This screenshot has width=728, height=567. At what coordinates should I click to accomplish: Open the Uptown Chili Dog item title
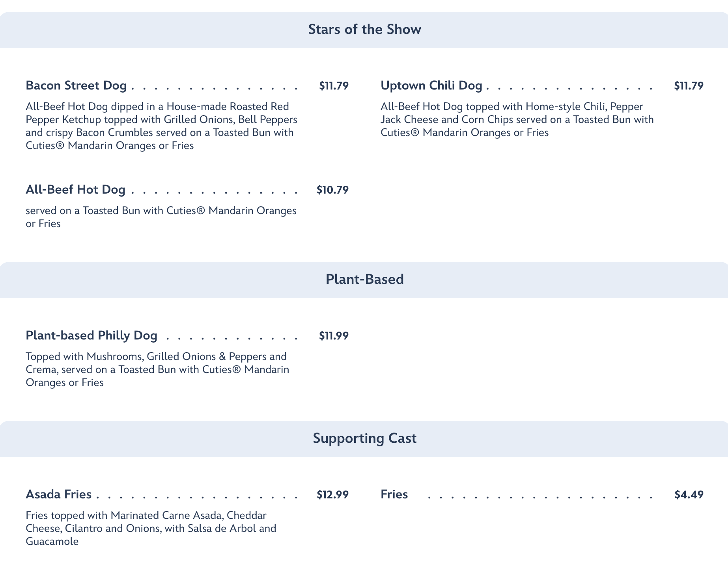(x=431, y=86)
